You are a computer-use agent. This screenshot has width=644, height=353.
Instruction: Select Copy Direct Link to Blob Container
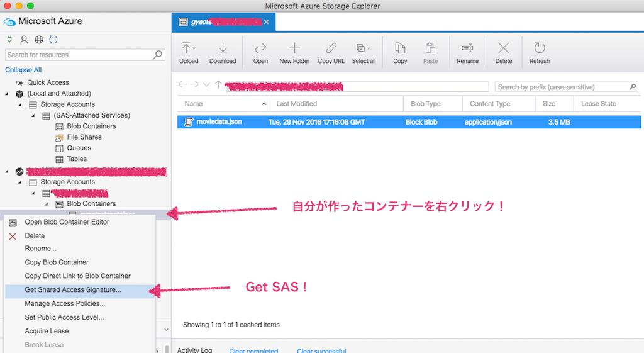[80, 276]
